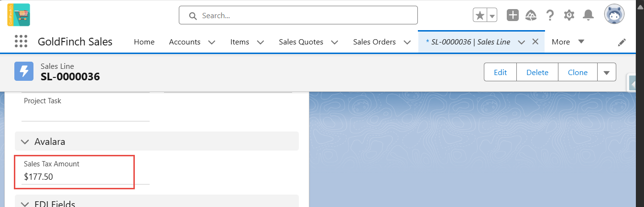Show more record actions dropdown

tap(606, 72)
